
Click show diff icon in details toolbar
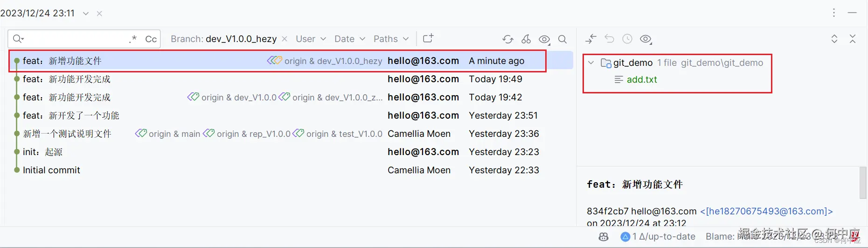591,39
